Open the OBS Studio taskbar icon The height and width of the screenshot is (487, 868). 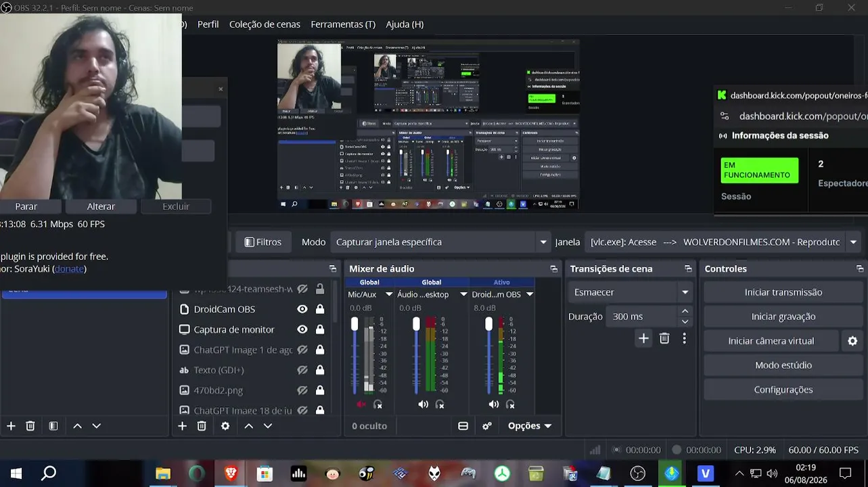tap(637, 473)
